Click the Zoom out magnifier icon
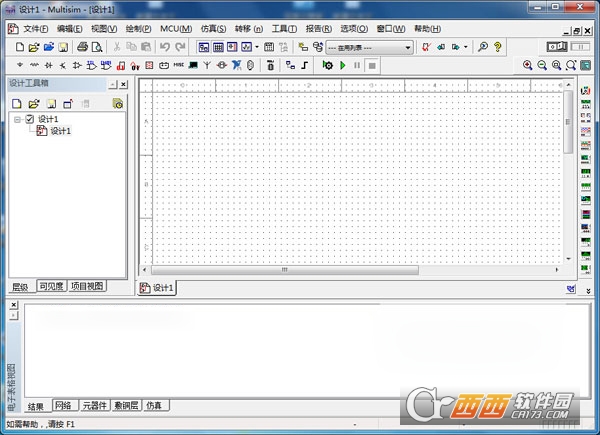The height and width of the screenshot is (435, 600). coord(542,65)
